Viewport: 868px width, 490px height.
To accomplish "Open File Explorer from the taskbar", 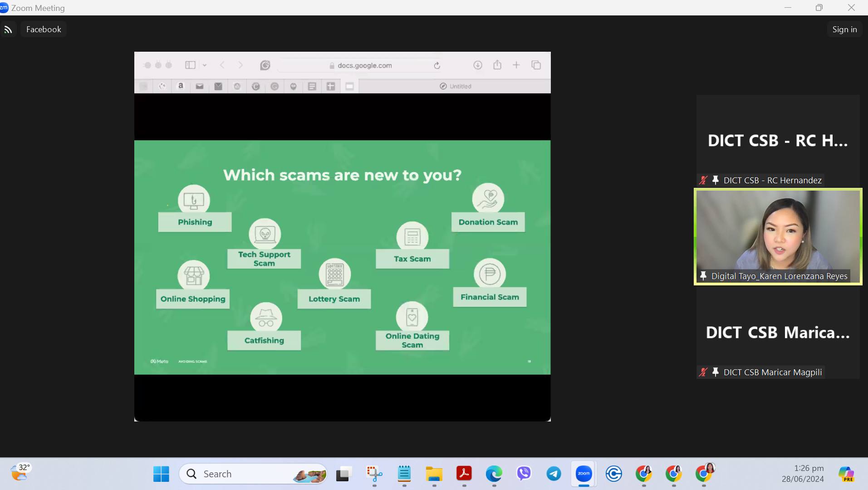I will click(x=434, y=474).
